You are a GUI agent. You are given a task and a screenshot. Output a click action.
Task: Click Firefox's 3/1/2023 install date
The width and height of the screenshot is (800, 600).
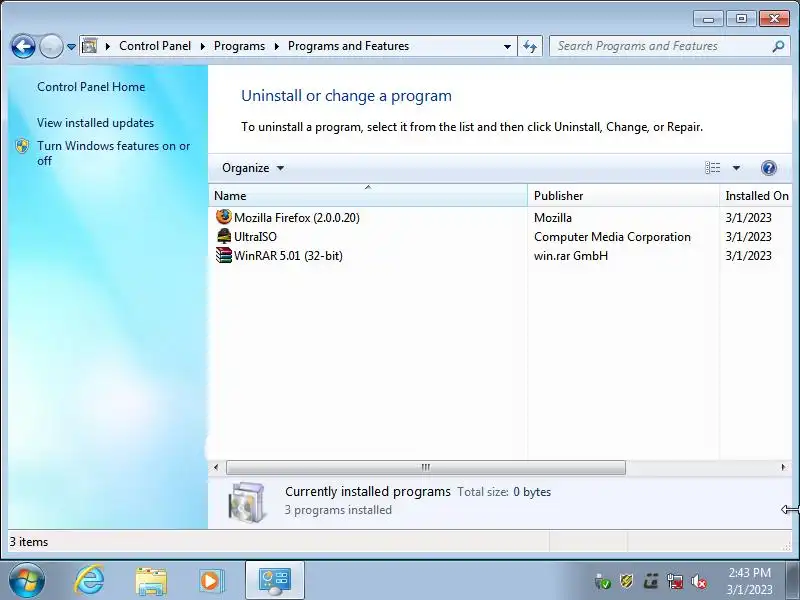(x=748, y=218)
